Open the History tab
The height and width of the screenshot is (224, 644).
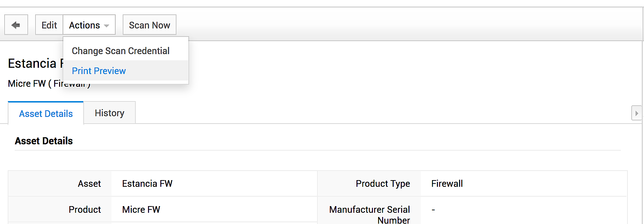tap(109, 113)
